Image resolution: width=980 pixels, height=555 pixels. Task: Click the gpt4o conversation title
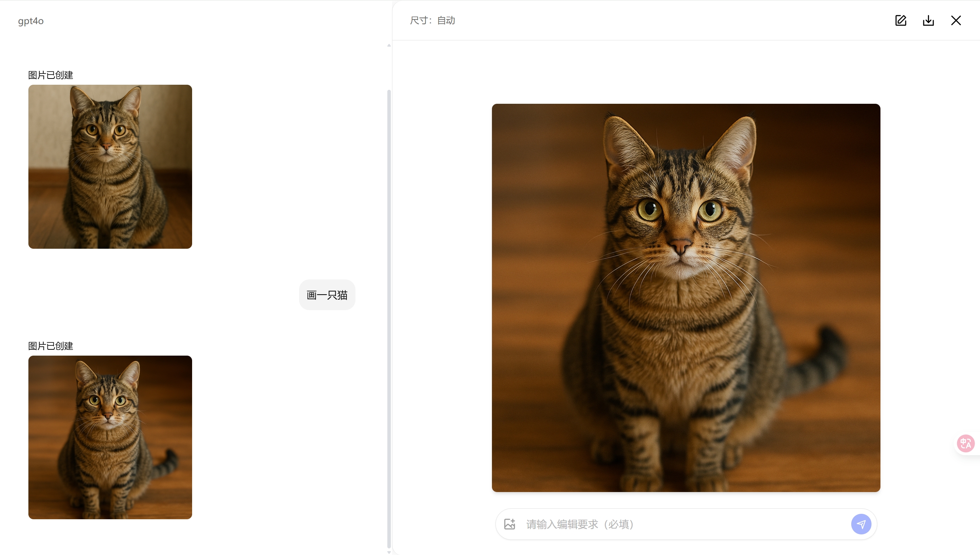pos(31,21)
